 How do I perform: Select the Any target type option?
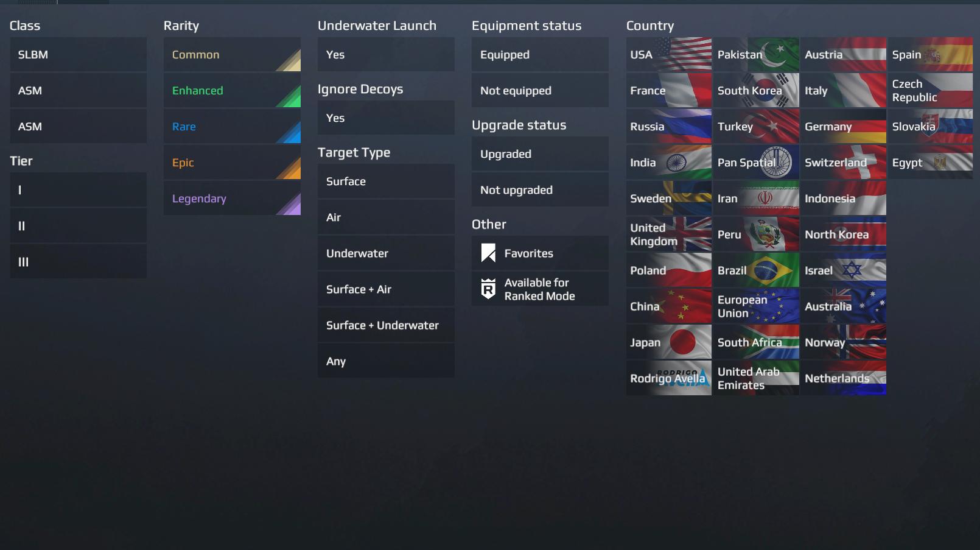pyautogui.click(x=386, y=361)
